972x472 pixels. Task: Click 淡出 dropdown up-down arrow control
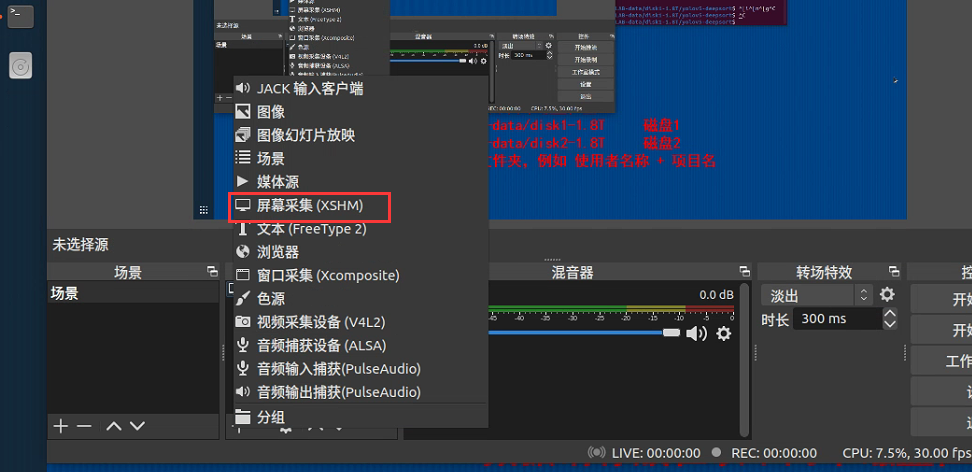coord(863,295)
